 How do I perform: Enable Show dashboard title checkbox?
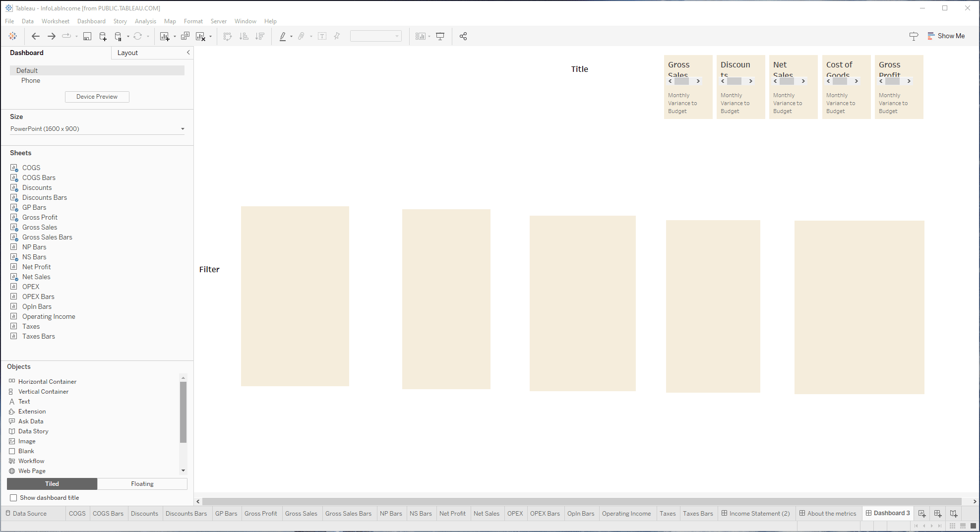tap(13, 498)
